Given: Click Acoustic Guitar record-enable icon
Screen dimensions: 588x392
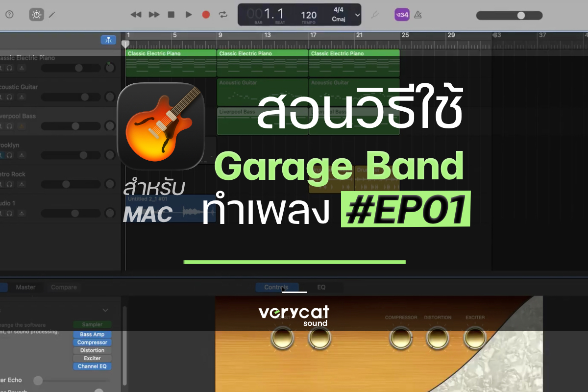Looking at the screenshot, I should (x=21, y=97).
